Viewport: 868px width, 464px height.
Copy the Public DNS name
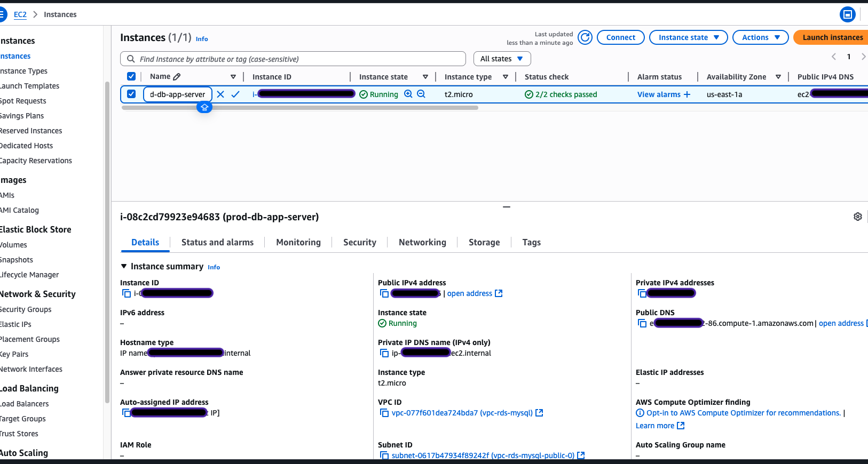[642, 323]
